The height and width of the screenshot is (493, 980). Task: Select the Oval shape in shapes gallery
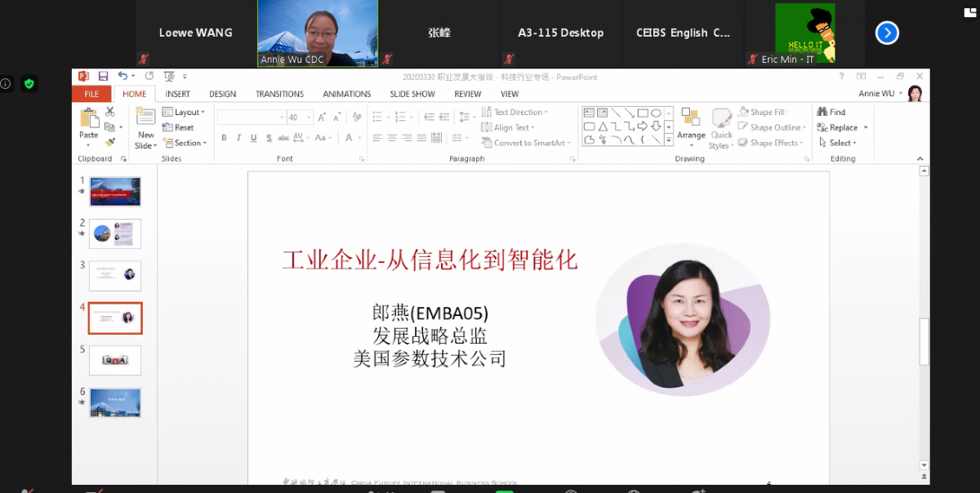656,113
